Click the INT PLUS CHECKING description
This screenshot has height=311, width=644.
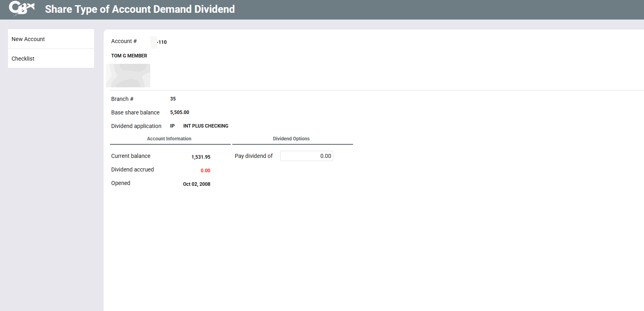206,126
